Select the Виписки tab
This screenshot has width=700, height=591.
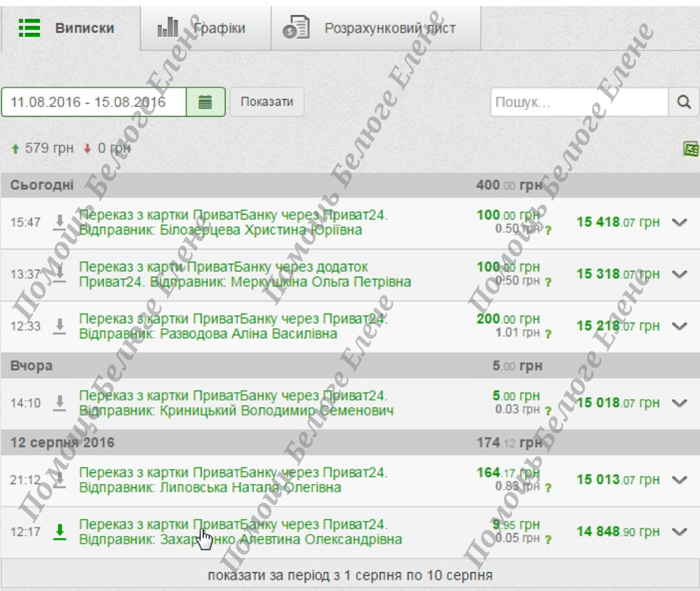click(x=71, y=28)
